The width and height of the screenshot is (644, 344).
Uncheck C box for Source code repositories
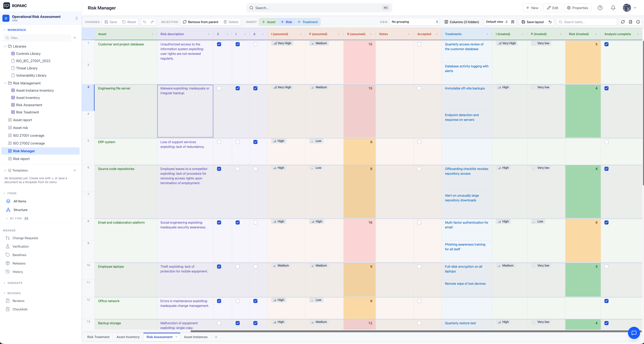[x=219, y=169]
